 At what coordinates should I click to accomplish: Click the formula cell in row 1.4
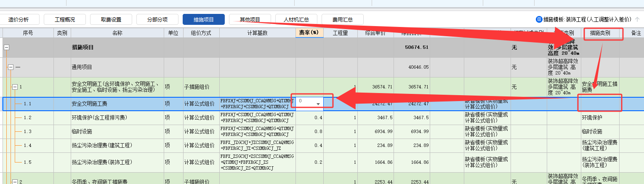[x=257, y=146]
